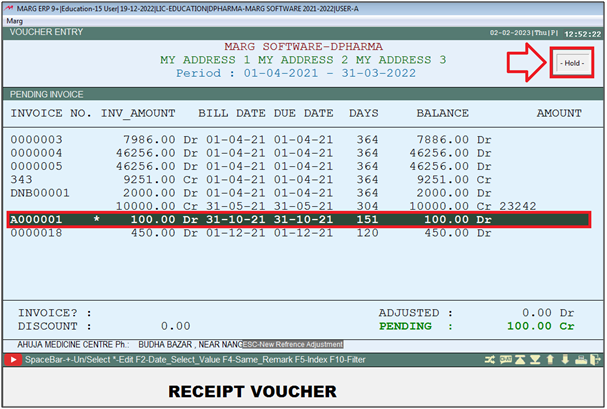Viewport: 607px width, 409px height.
Task: Jump to first record with top arrow icon
Action: point(520,360)
